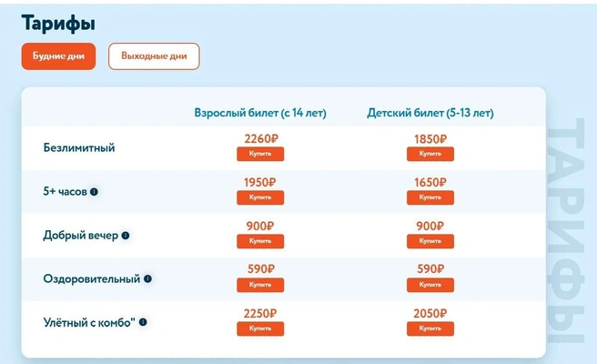Switch to Будние дни tab
The width and height of the screenshot is (597, 364).
tap(58, 56)
